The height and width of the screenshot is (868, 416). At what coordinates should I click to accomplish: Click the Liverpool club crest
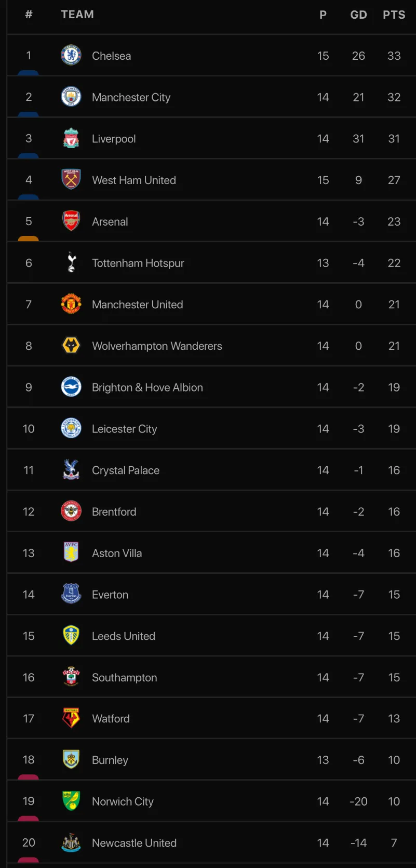click(71, 138)
